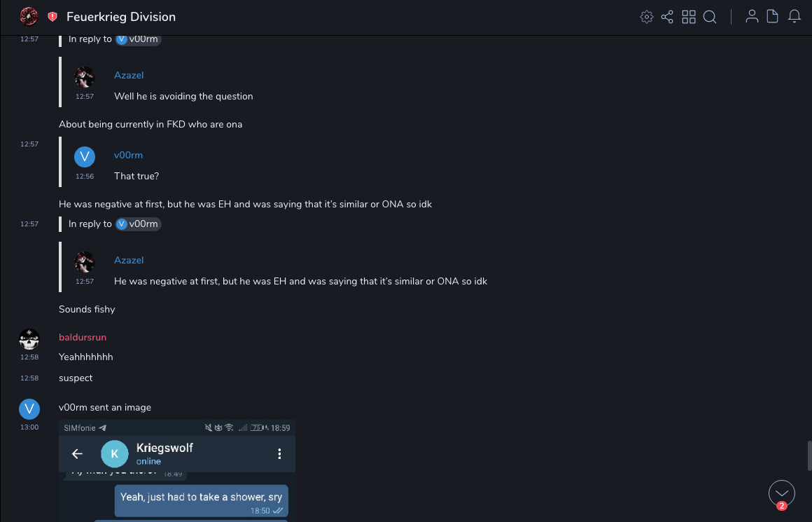Open notifications bell icon

tap(794, 17)
